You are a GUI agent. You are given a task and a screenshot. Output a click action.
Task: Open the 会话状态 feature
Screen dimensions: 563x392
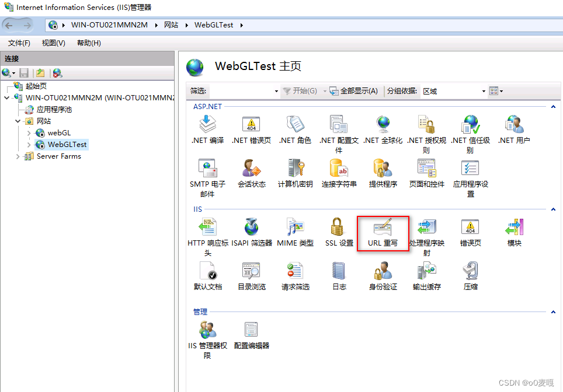(251, 174)
